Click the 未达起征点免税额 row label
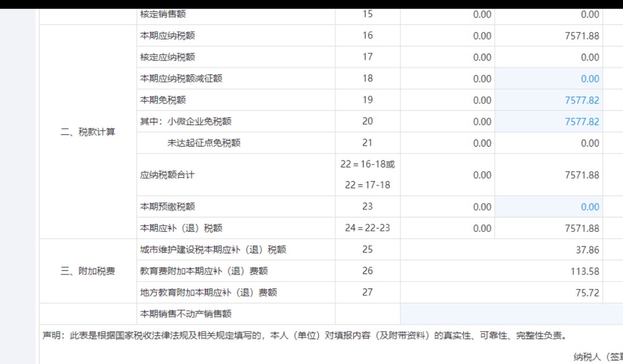The width and height of the screenshot is (623, 364). [204, 143]
